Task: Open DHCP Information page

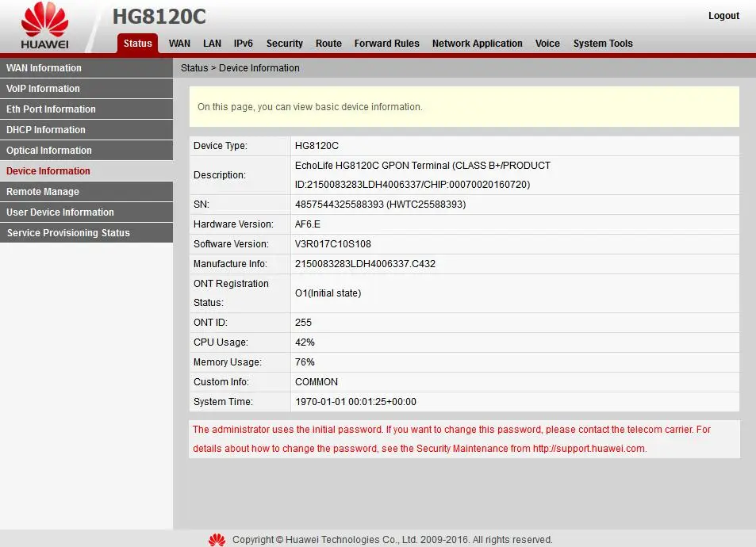Action: tap(86, 130)
